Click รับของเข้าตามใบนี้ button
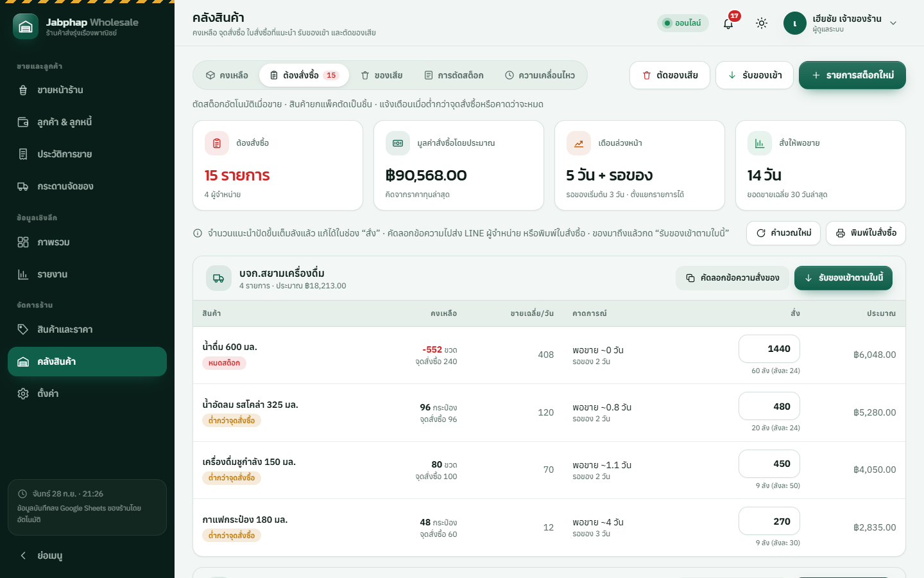This screenshot has width=924, height=578. tap(843, 278)
